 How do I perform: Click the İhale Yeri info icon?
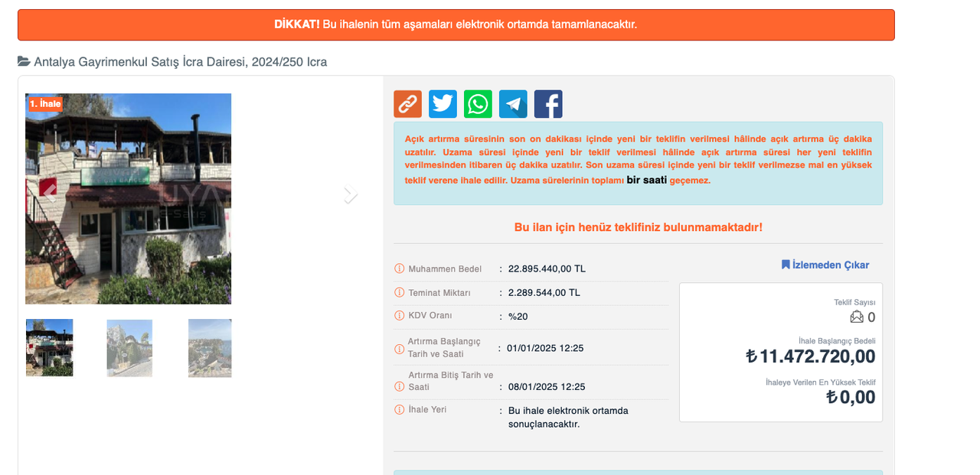[399, 409]
